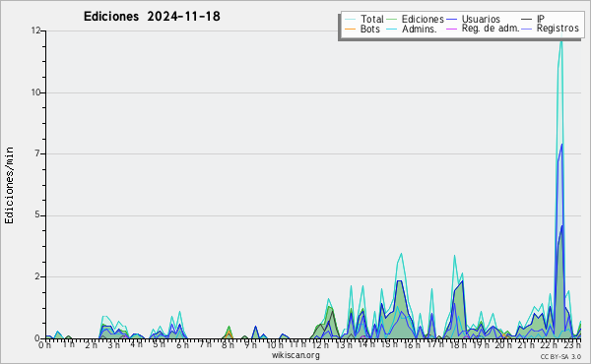591x364 pixels.
Task: Click the x-axis label 8 h
Action: click(229, 344)
